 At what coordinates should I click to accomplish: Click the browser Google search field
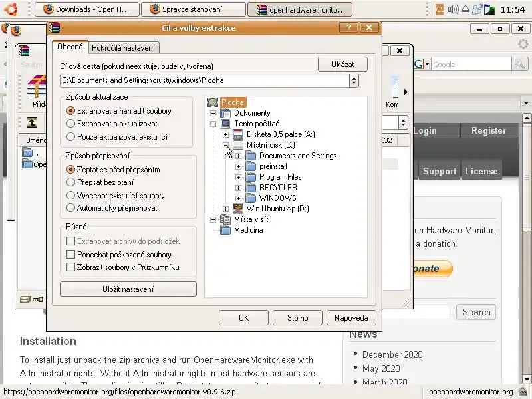tap(471, 64)
